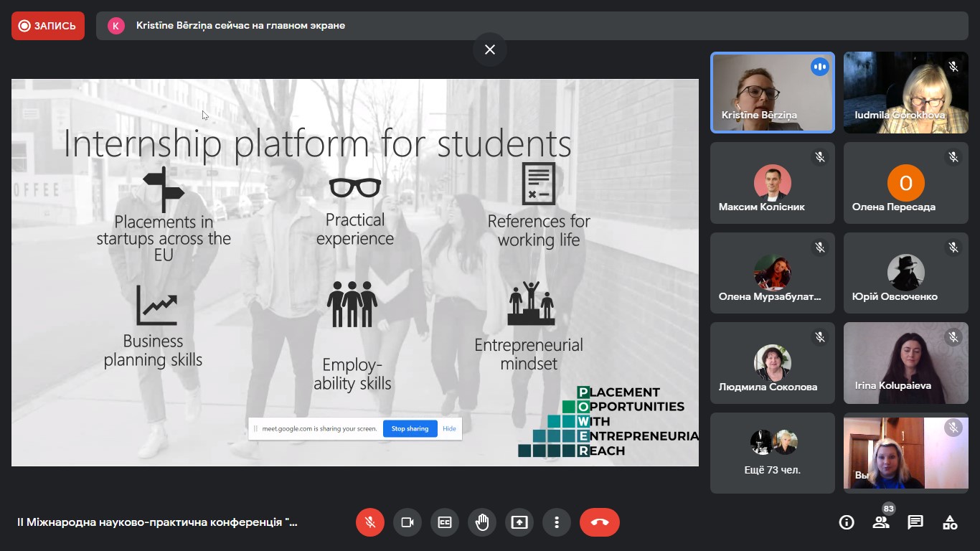Screen dimensions: 980x551
Task: Close the pinned presentation with X button
Action: click(x=490, y=50)
